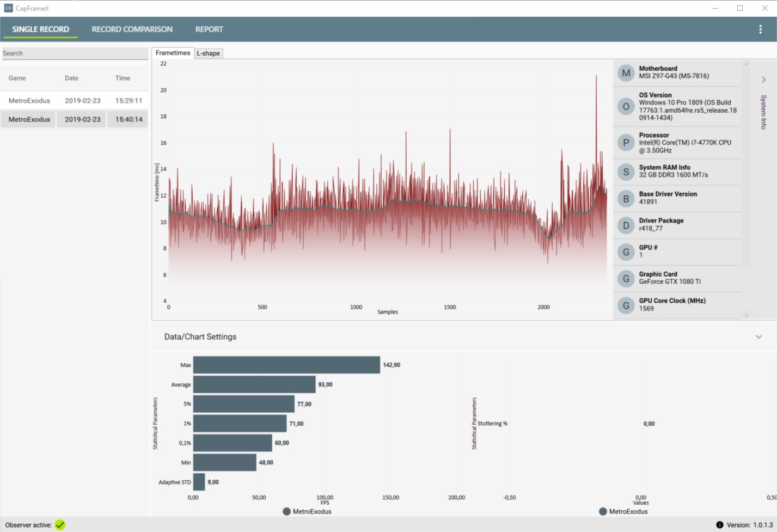Click the 5% 77,00 FPS bar
This screenshot has width=777, height=532.
244,404
